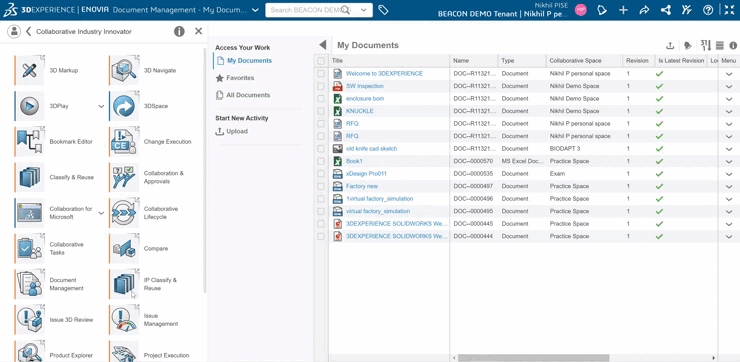Open the Welcome to 3DEXPERIENCE document link

384,74
